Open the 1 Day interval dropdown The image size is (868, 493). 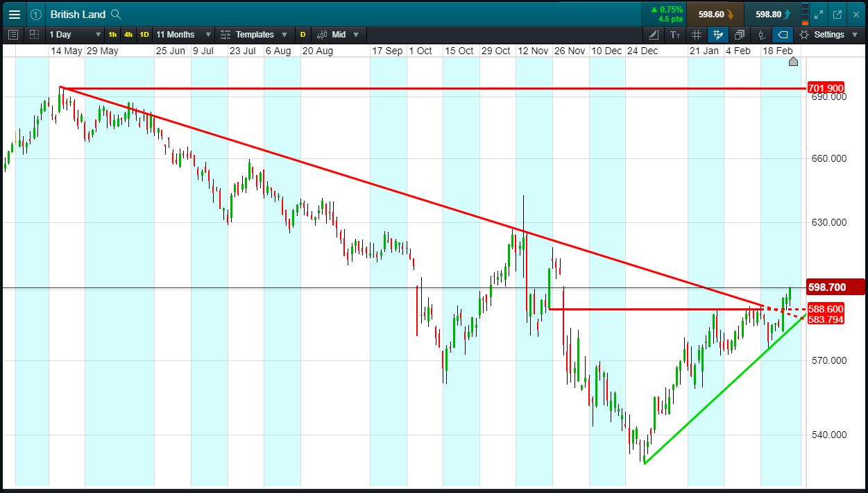(x=75, y=34)
